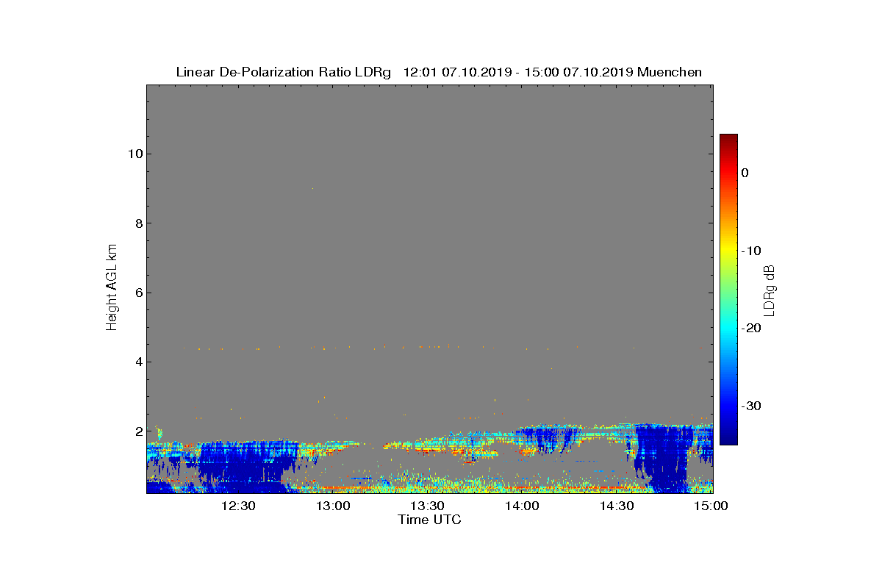Click the '13:30' time tick label

(x=427, y=506)
